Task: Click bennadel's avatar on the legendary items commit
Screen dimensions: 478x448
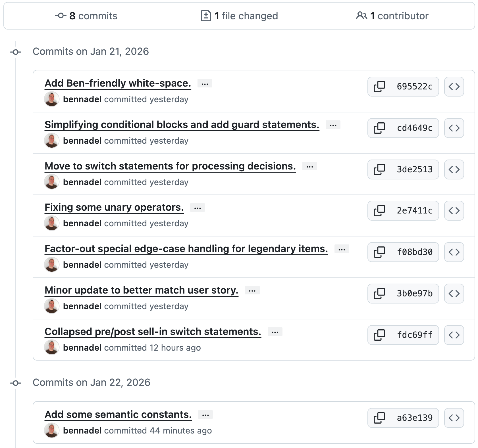Action: pyautogui.click(x=52, y=264)
